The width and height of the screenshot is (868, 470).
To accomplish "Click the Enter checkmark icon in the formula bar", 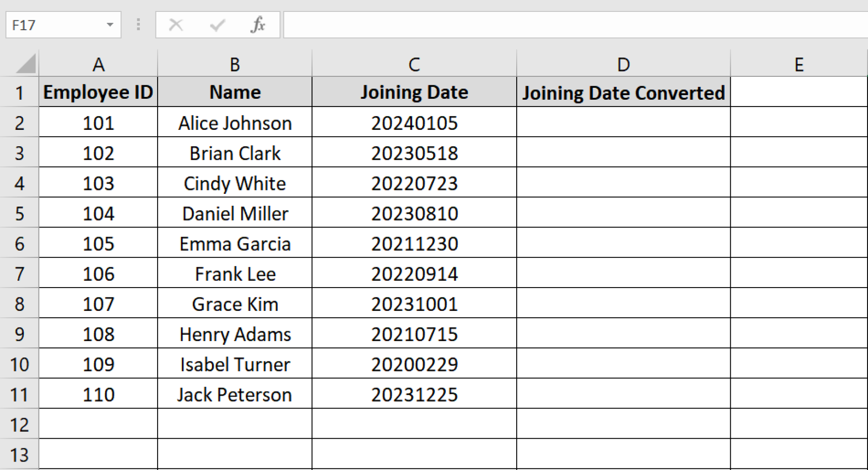I will [217, 25].
